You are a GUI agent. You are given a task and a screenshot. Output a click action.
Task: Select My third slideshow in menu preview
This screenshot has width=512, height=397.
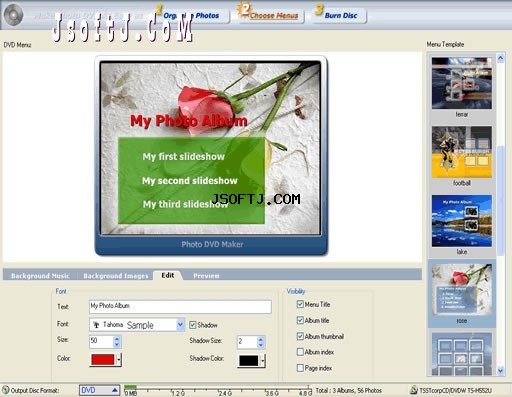185,204
